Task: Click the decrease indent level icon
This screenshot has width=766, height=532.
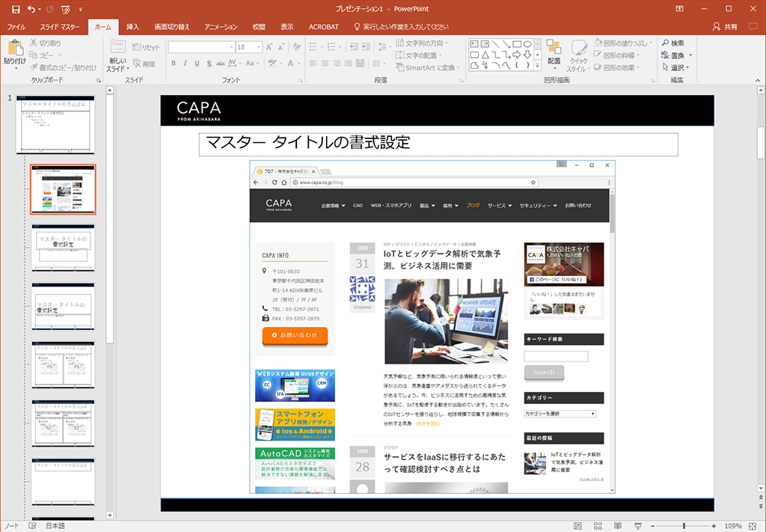Action: coord(354,47)
